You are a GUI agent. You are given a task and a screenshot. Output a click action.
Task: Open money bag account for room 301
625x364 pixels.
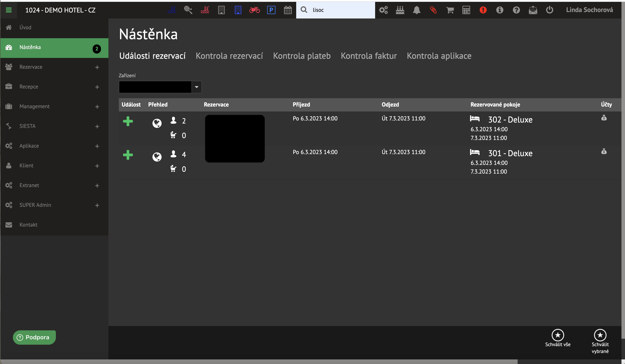604,151
